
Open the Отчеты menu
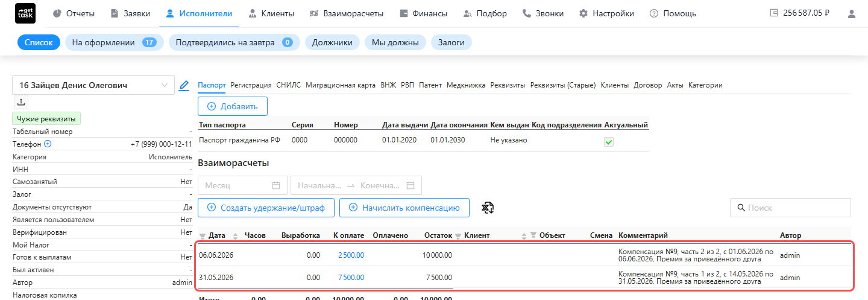point(74,13)
